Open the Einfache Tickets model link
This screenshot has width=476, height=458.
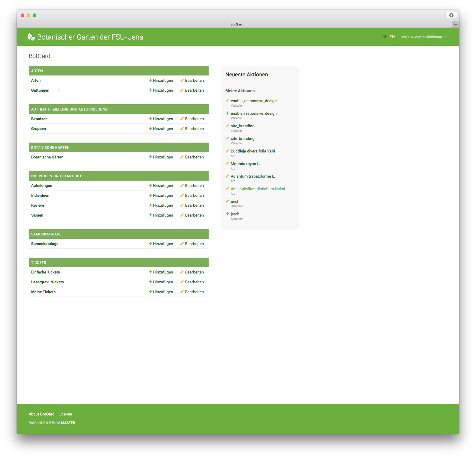point(46,272)
